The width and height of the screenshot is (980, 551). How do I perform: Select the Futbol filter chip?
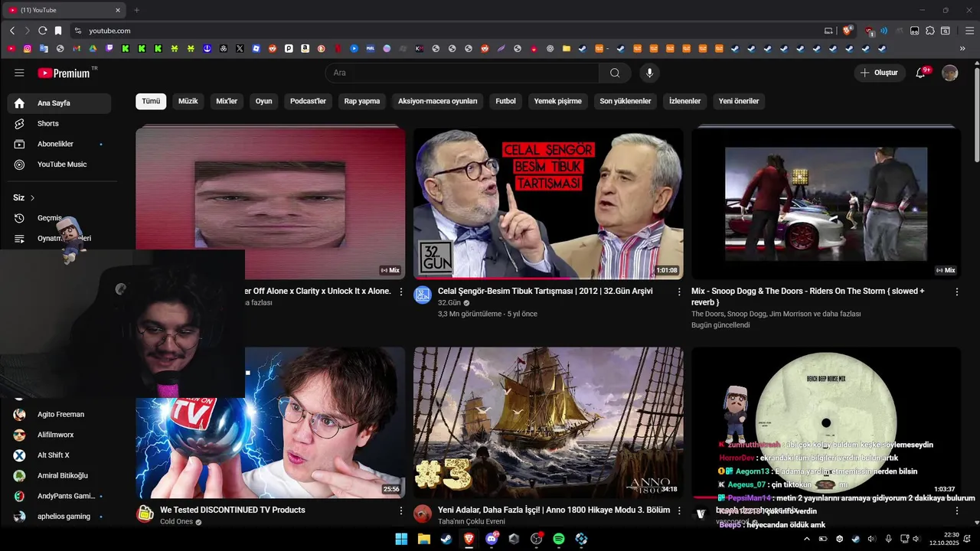click(505, 101)
